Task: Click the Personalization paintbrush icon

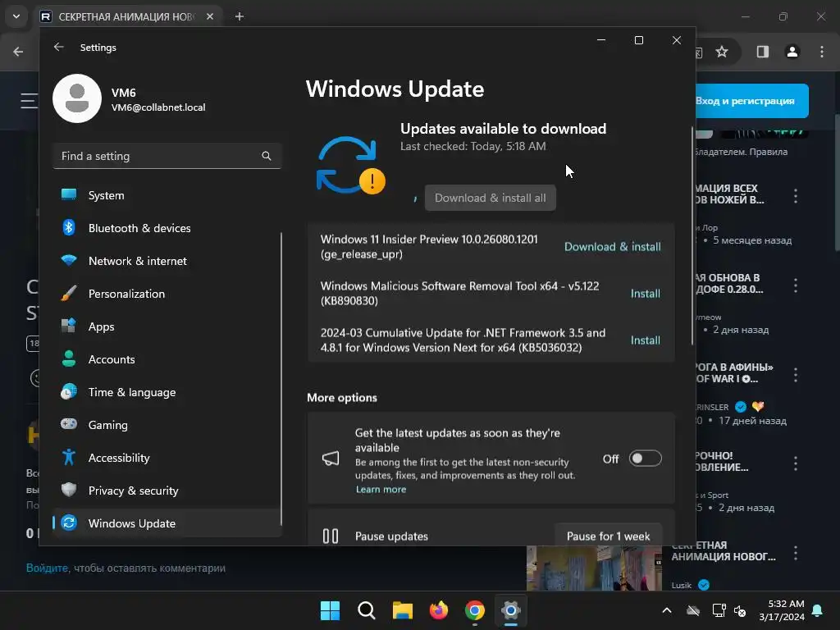Action: (x=69, y=293)
